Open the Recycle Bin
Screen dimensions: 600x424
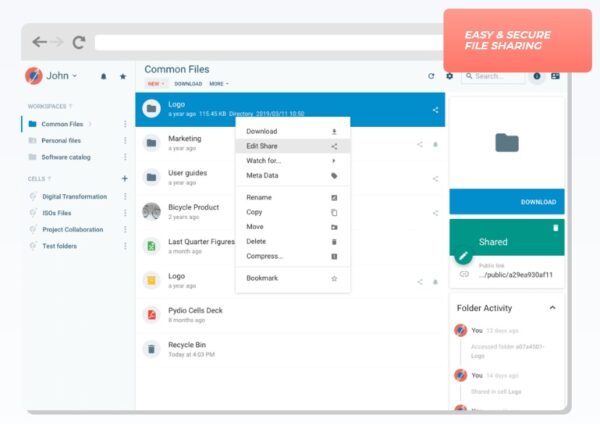(290, 349)
